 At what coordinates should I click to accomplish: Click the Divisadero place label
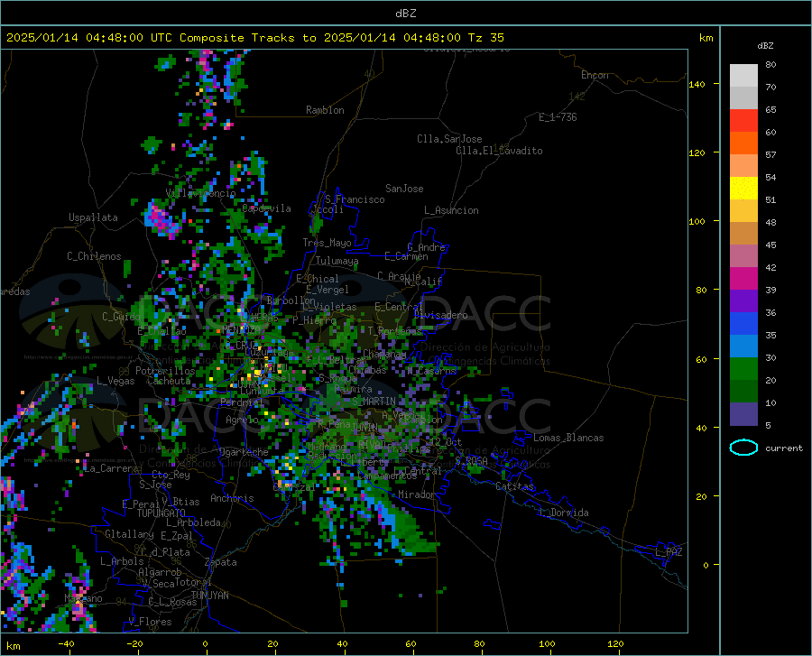[440, 315]
